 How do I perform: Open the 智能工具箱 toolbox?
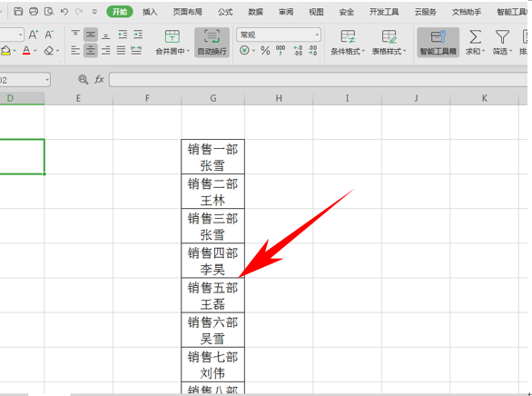coord(438,43)
